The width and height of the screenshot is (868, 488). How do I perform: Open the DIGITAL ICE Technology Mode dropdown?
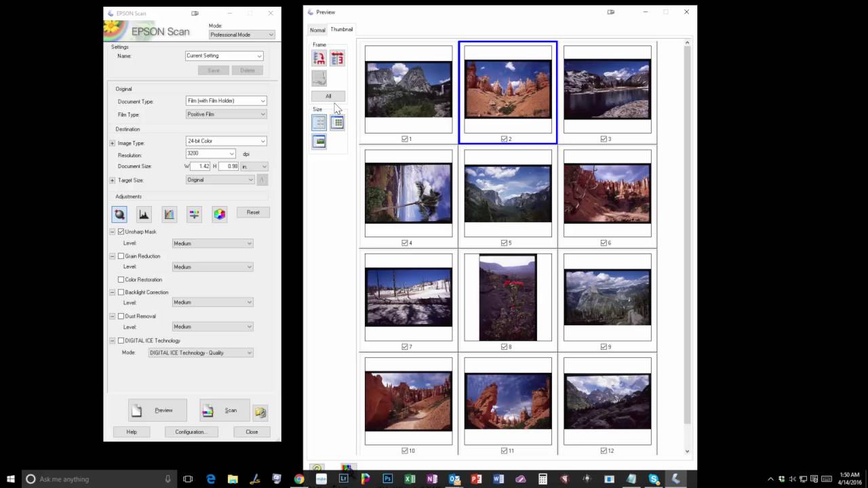tap(201, 352)
